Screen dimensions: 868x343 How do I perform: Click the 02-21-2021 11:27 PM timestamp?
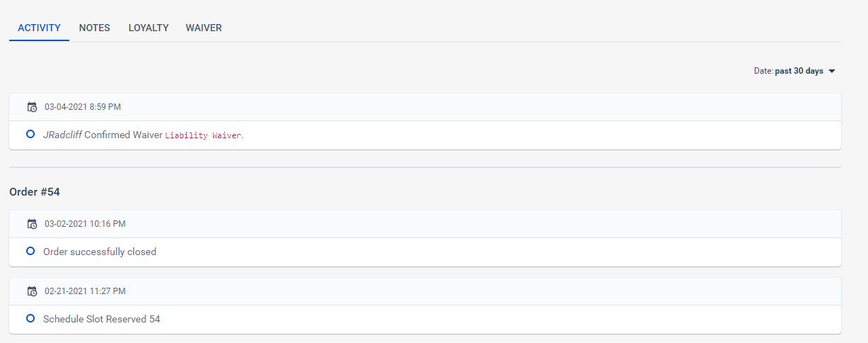(x=85, y=291)
